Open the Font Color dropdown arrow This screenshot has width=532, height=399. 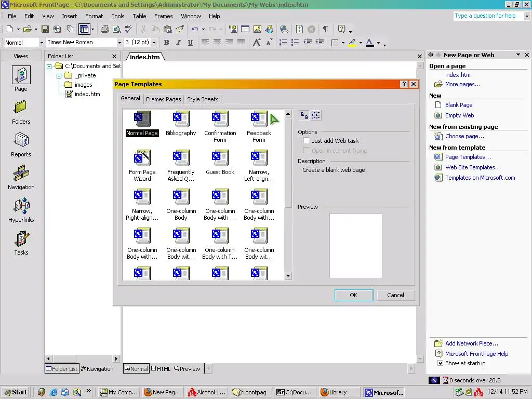click(x=378, y=43)
